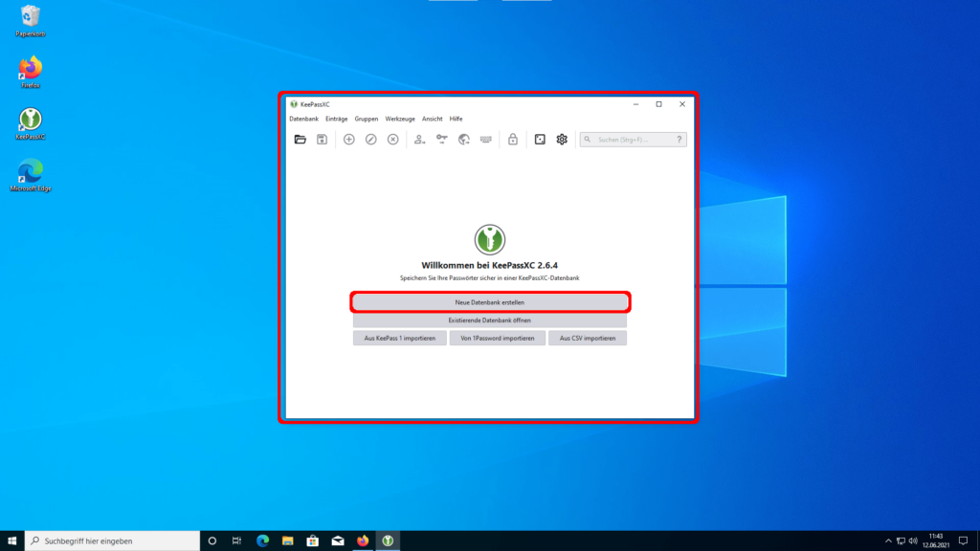Click the copy username toolbar icon
This screenshot has width=980, height=551.
coord(419,140)
